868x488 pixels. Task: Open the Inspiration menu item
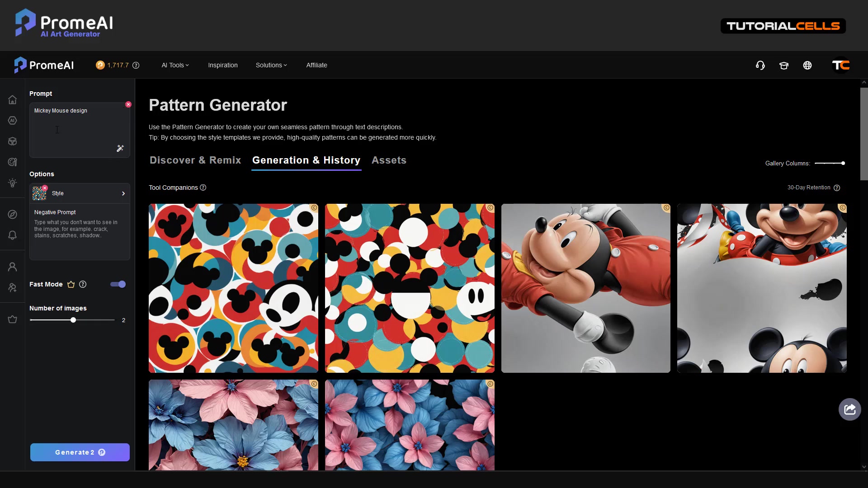coord(223,65)
